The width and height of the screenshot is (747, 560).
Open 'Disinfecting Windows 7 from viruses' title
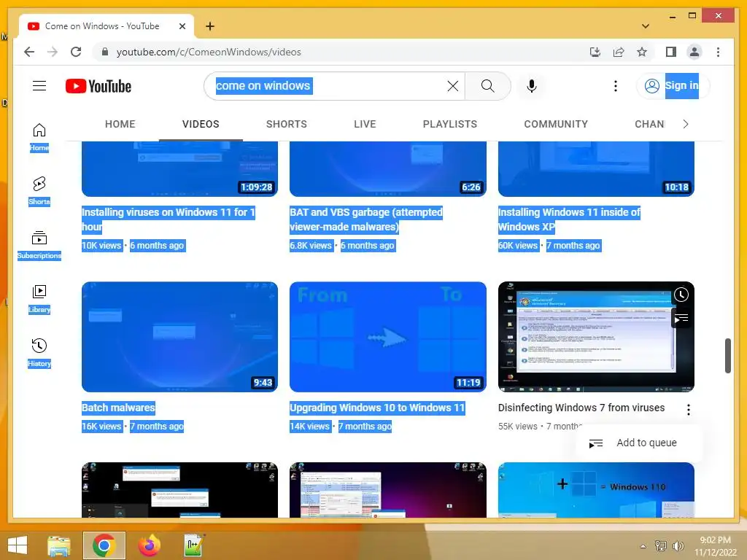click(x=581, y=408)
